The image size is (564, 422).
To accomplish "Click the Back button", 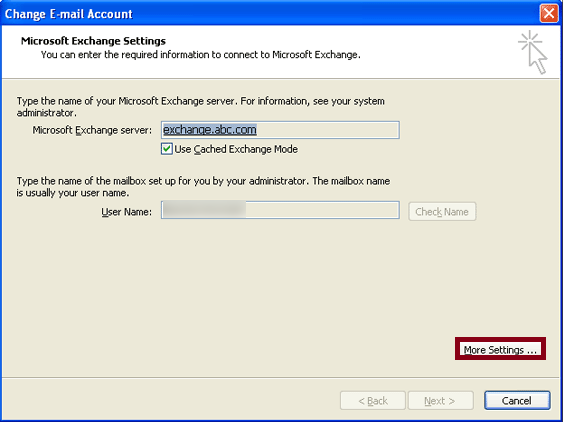I will coord(373,400).
